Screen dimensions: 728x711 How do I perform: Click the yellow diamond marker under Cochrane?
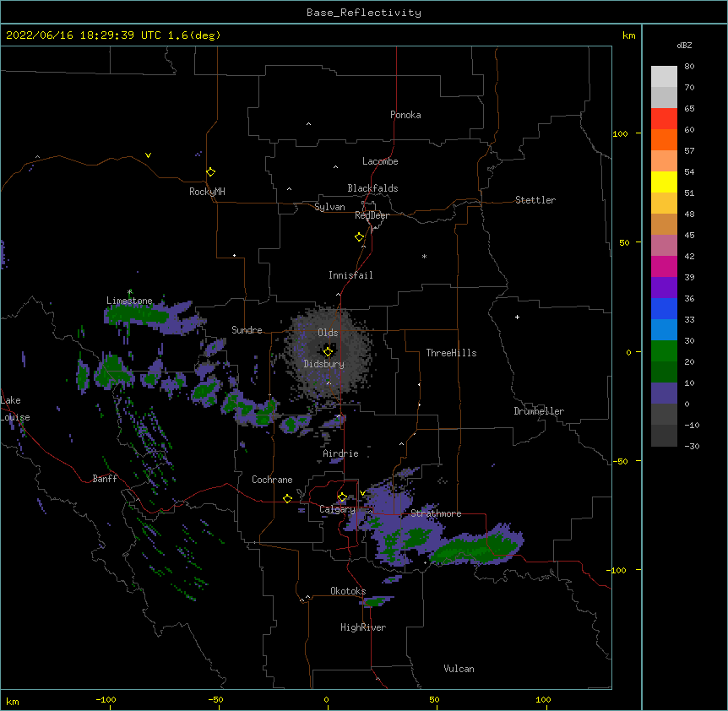[287, 498]
